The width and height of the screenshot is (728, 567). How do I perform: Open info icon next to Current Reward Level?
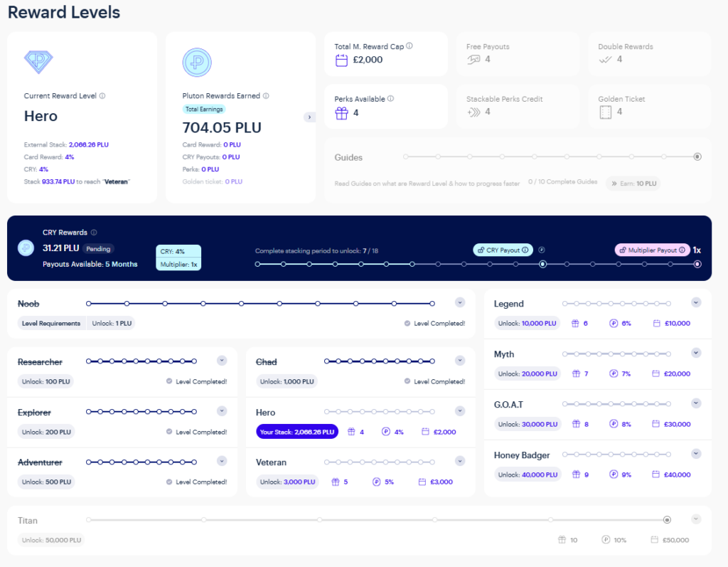(102, 96)
